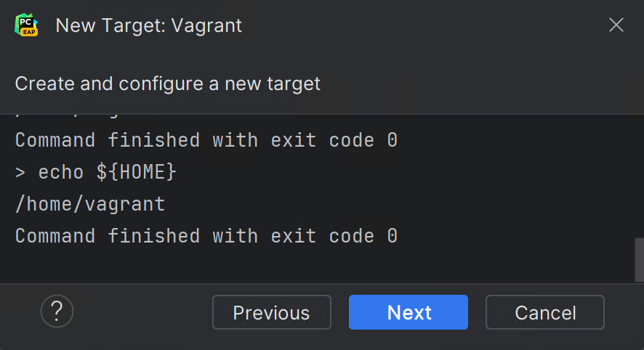
Task: Click the first "Command finished" line's "Command" word
Action: click(55, 140)
